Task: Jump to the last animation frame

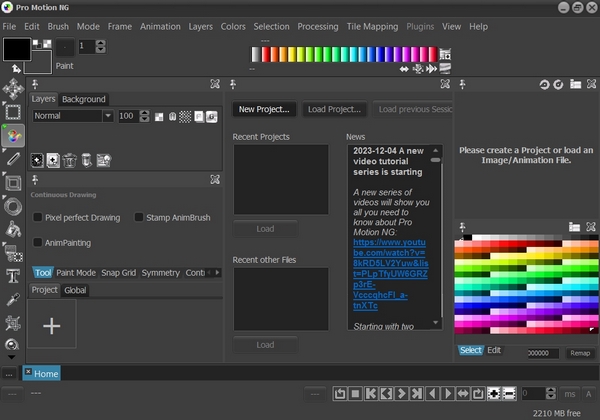Action: click(417, 393)
